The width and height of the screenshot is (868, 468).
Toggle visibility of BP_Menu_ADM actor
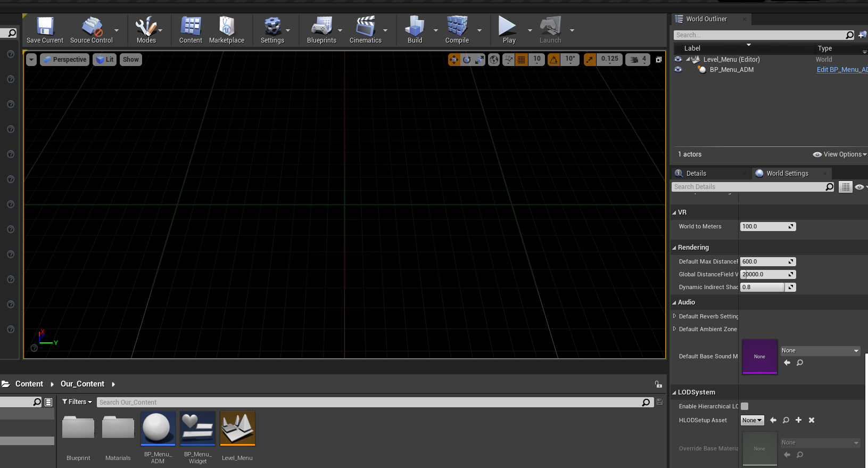point(678,69)
